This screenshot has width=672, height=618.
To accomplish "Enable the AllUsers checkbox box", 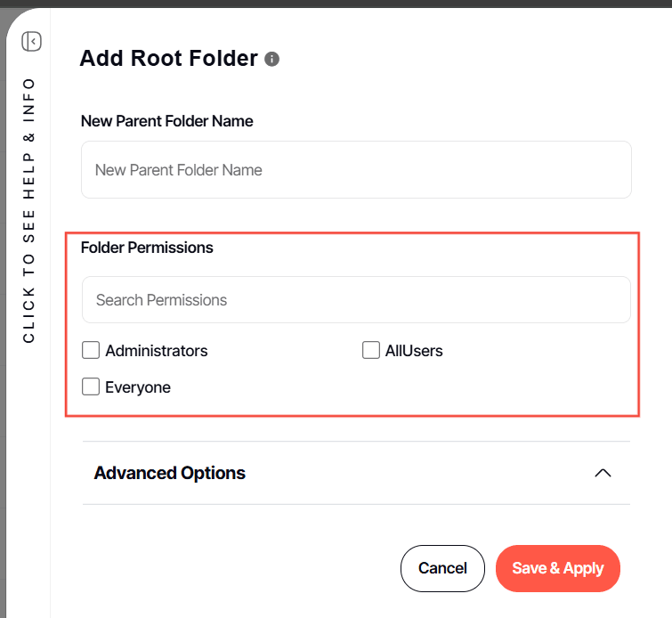I will (x=371, y=351).
